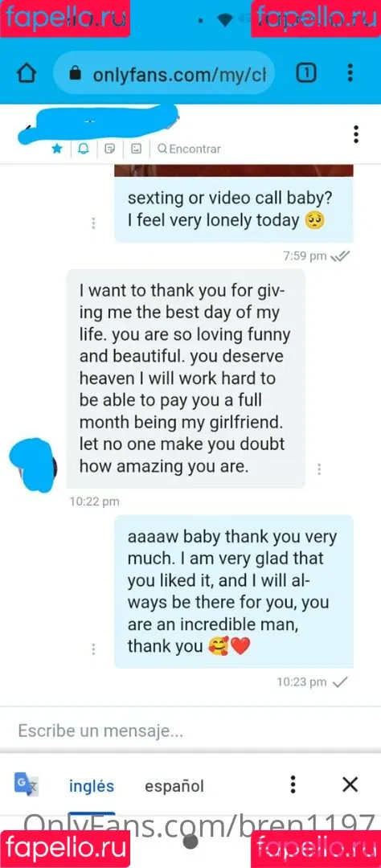
Task: Tap the Google Translate logo icon
Action: [x=26, y=784]
